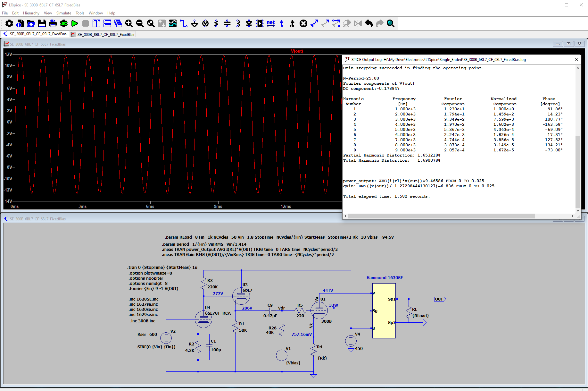Screen dimensions: 588x391
Task: Click the scroll-right arrow in the log window
Action: pyautogui.click(x=572, y=216)
